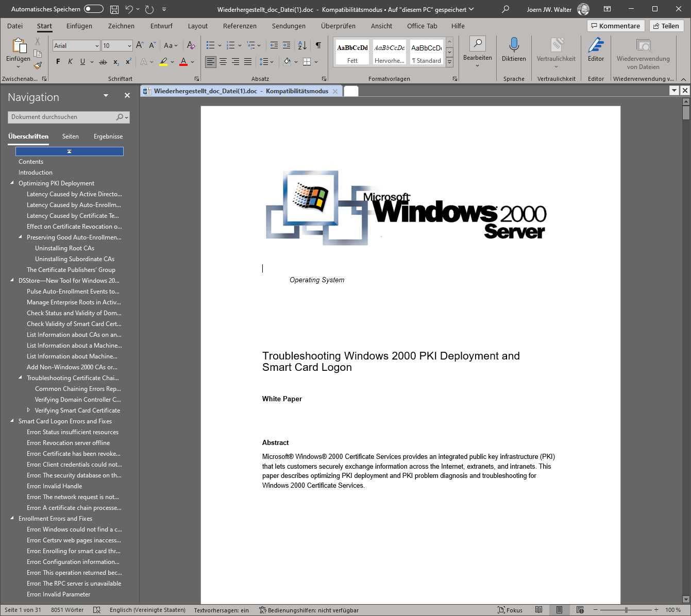Image resolution: width=691 pixels, height=616 pixels.
Task: Show paragraph marks with pilcrow icon
Action: [x=318, y=45]
